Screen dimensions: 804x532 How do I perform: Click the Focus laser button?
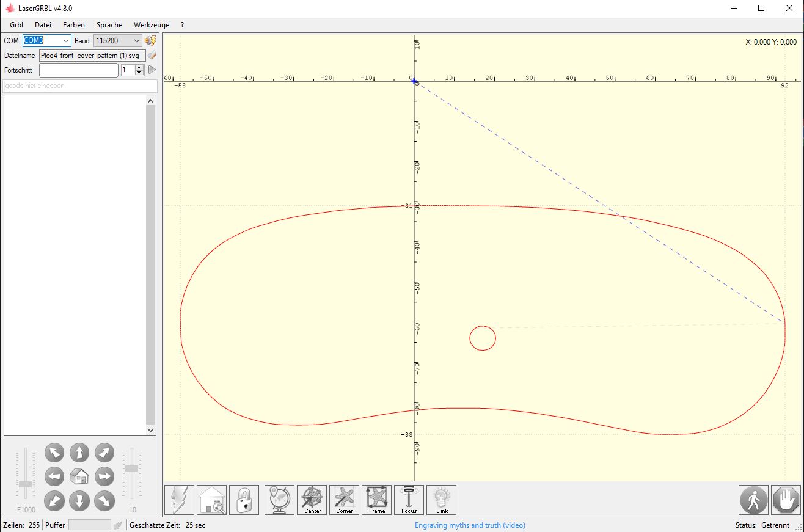409,500
